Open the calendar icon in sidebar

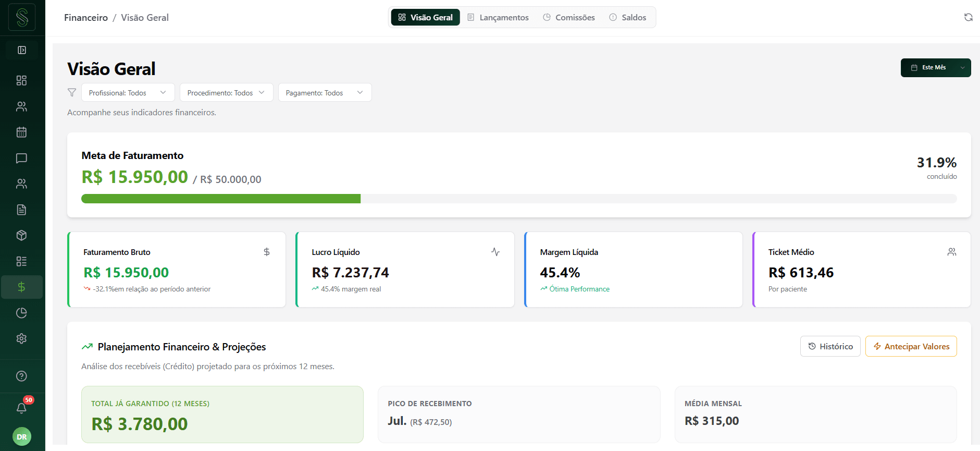pos(21,132)
